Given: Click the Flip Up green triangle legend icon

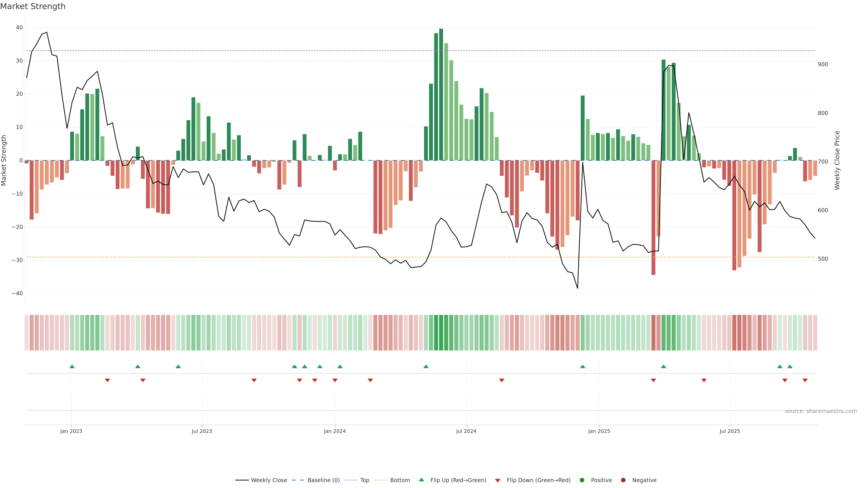Looking at the screenshot, I should click(x=421, y=480).
